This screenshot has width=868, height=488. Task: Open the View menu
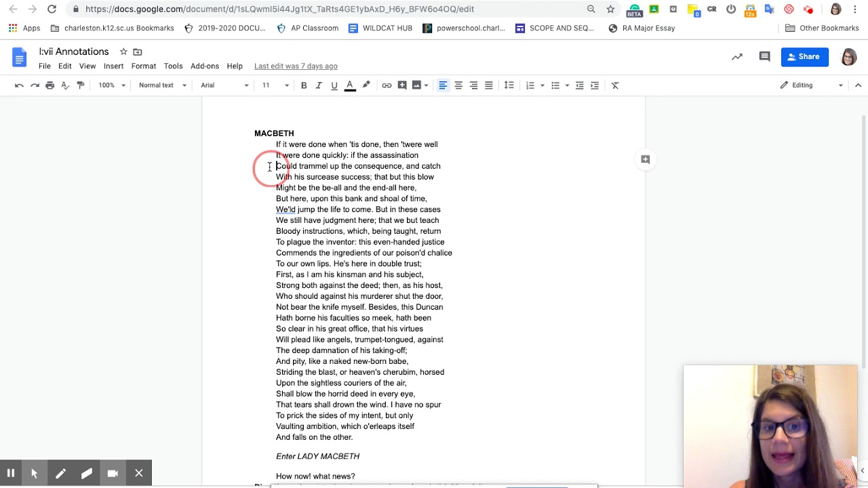coord(87,66)
